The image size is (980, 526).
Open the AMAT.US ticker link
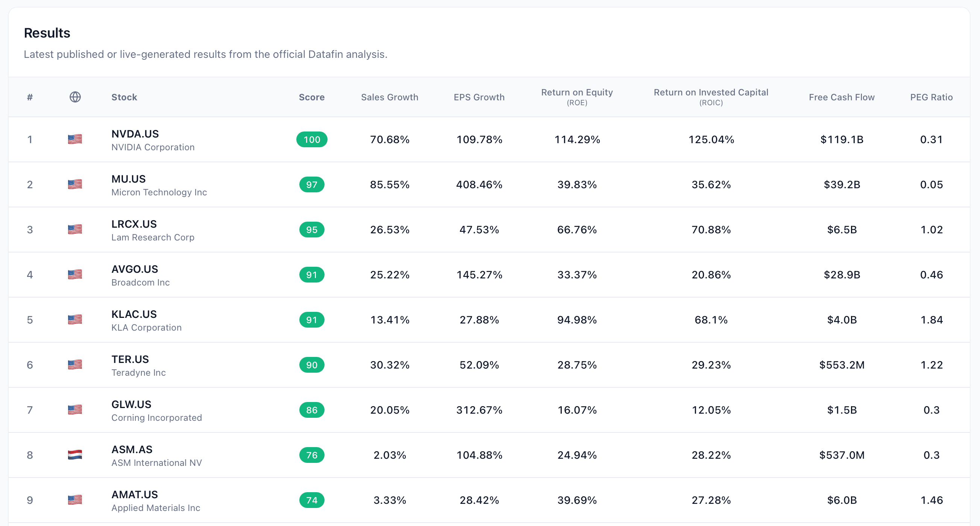(x=135, y=494)
